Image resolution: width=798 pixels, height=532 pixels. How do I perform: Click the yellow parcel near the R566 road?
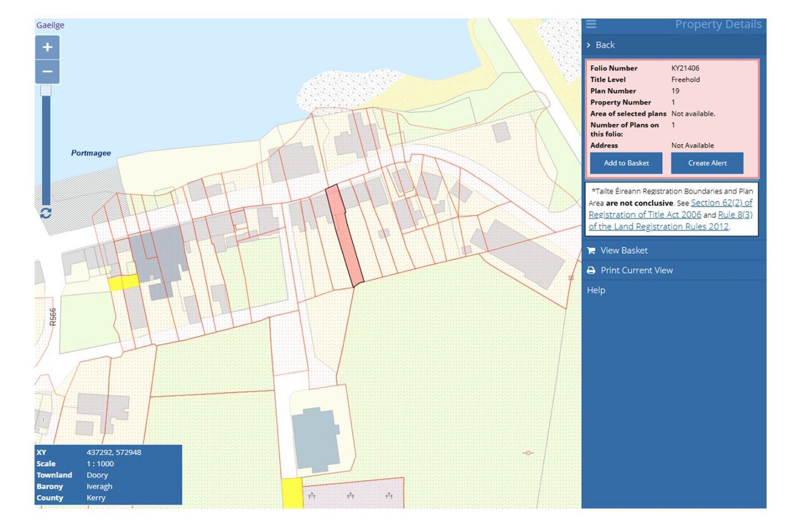pyautogui.click(x=123, y=283)
